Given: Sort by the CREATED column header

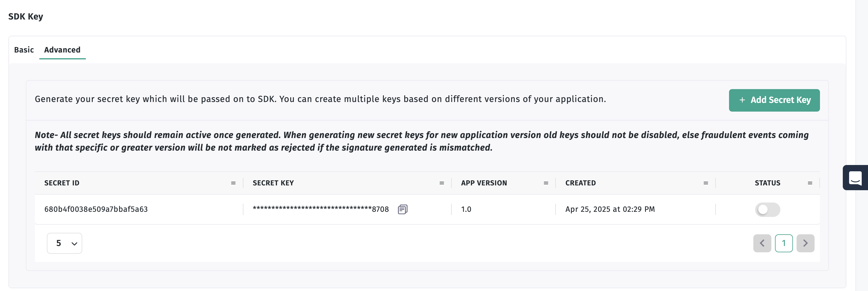Looking at the screenshot, I should pos(580,183).
